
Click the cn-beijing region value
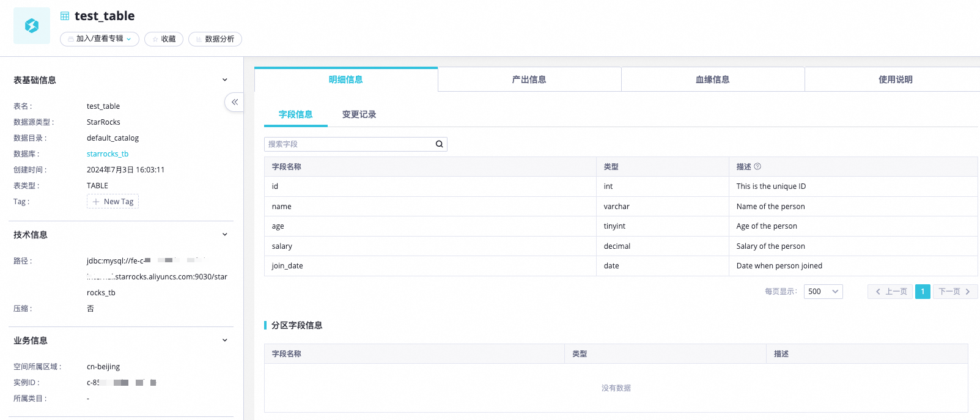[103, 367]
